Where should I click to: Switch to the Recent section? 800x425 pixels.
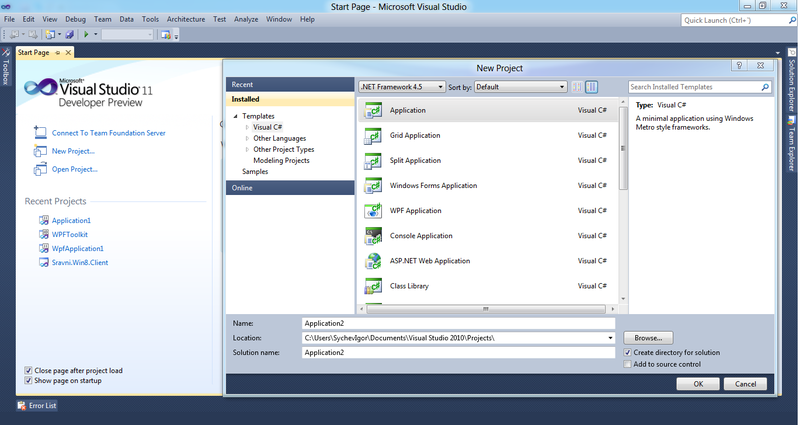pyautogui.click(x=290, y=84)
